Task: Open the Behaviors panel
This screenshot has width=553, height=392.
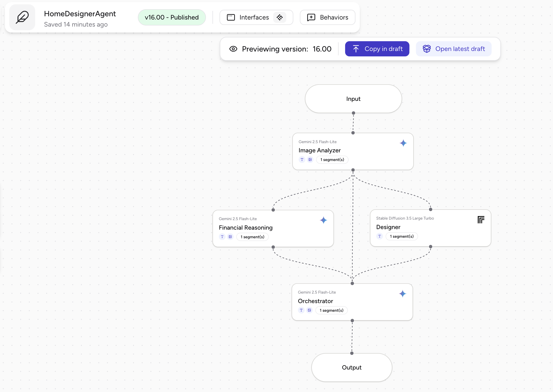Action: [328, 17]
